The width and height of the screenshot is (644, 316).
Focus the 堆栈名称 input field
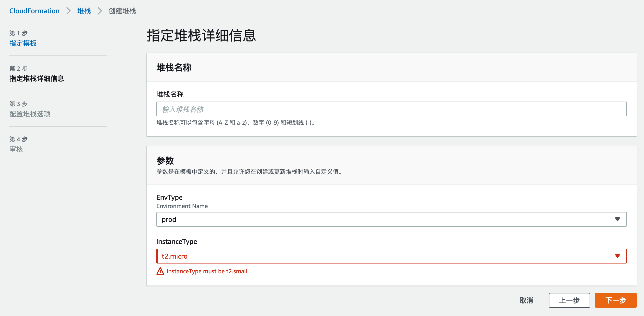coord(391,109)
